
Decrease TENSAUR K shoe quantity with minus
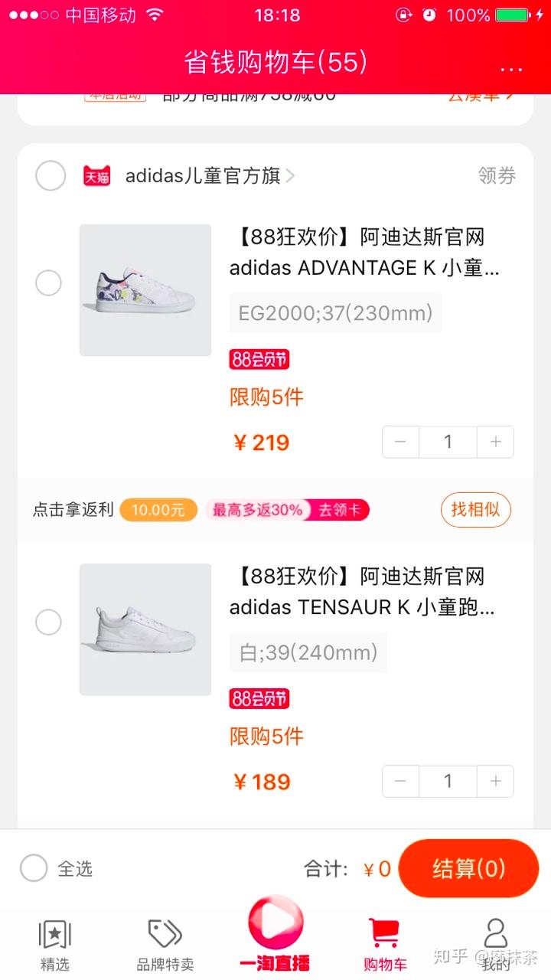[x=401, y=781]
